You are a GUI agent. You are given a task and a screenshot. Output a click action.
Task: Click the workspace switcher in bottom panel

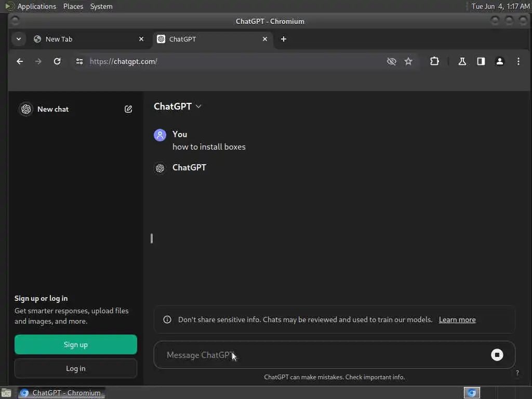coord(472,393)
